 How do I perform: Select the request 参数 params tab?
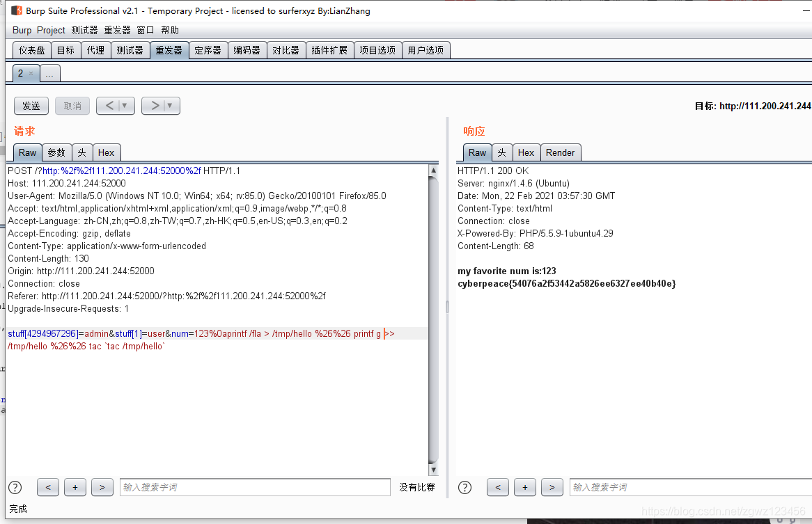[x=56, y=152]
